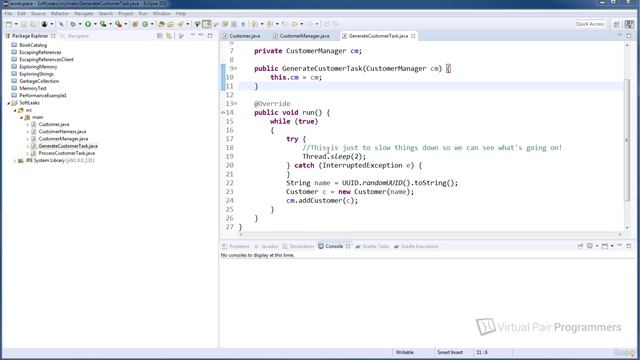Collapse the src folder node
This screenshot has width=640, height=360.
(x=15, y=110)
